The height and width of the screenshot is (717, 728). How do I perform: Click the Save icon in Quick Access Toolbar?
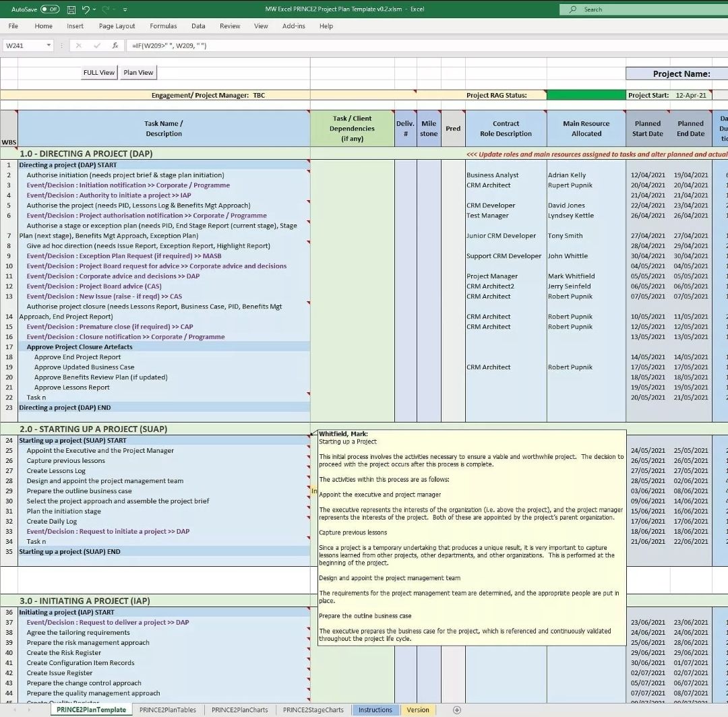point(71,10)
